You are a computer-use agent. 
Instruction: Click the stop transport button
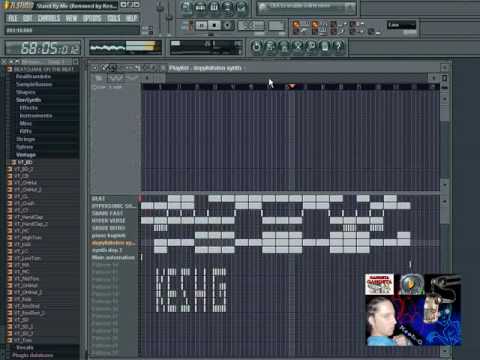[214, 25]
